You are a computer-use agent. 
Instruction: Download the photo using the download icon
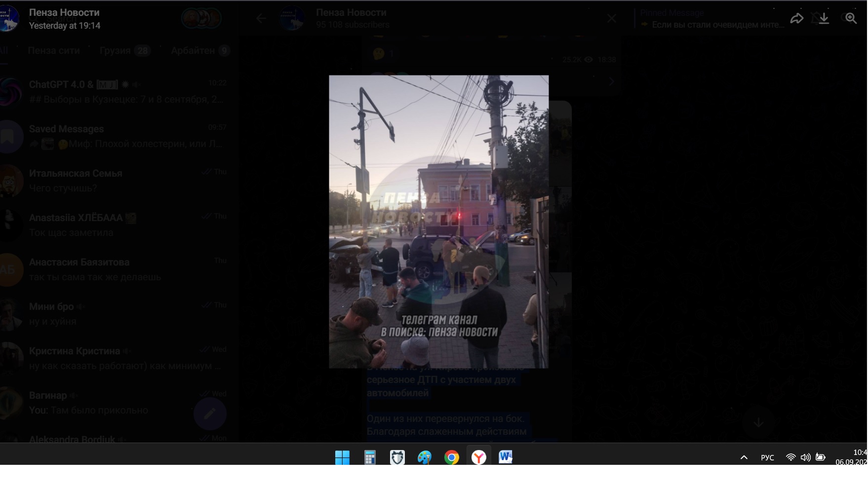pos(824,19)
